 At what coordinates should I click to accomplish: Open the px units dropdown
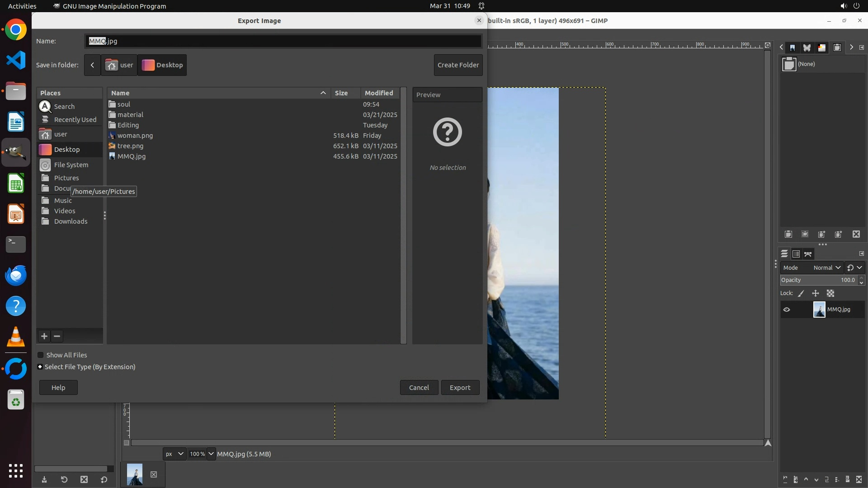(x=175, y=454)
